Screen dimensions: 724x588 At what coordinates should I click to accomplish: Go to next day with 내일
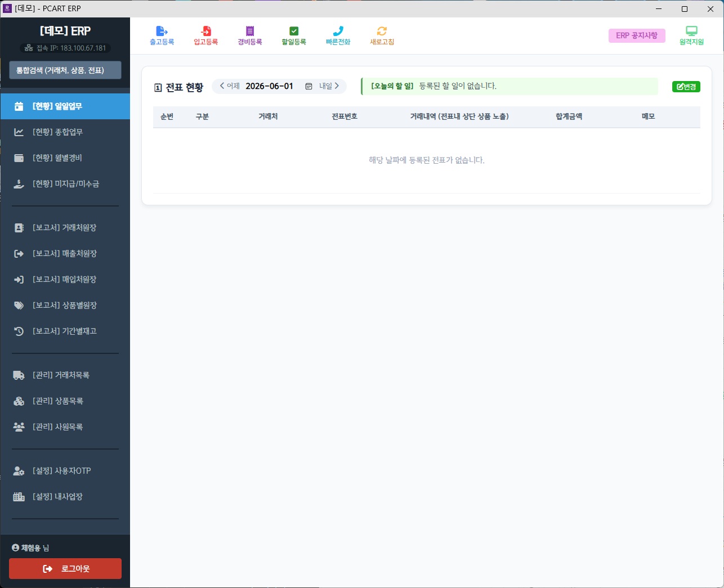pos(329,86)
